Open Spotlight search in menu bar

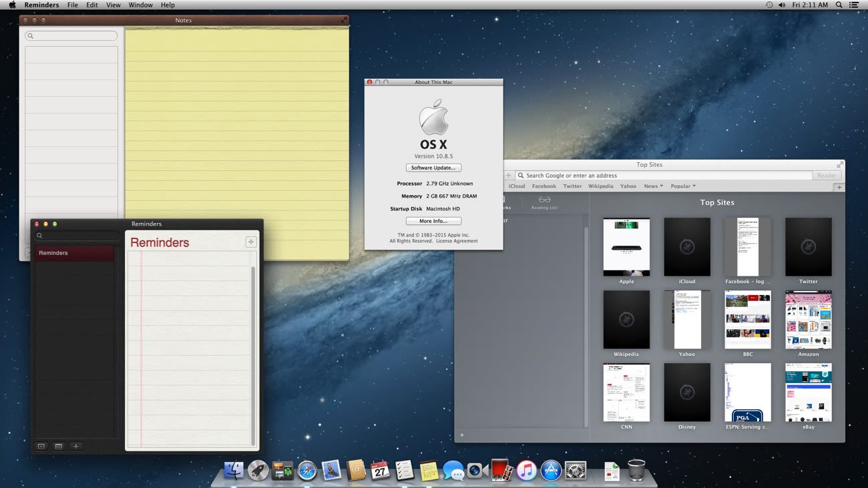[x=839, y=5]
